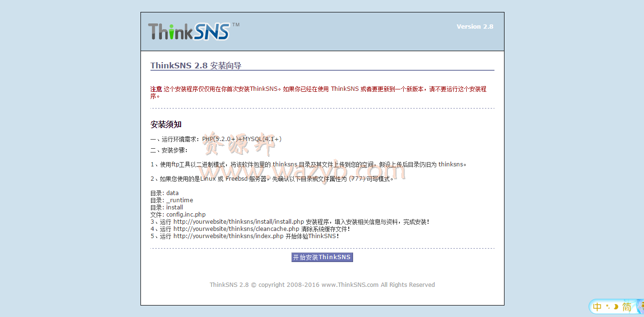Click the ThinkSNS 2.8 安装向导 heading

pyautogui.click(x=196, y=66)
